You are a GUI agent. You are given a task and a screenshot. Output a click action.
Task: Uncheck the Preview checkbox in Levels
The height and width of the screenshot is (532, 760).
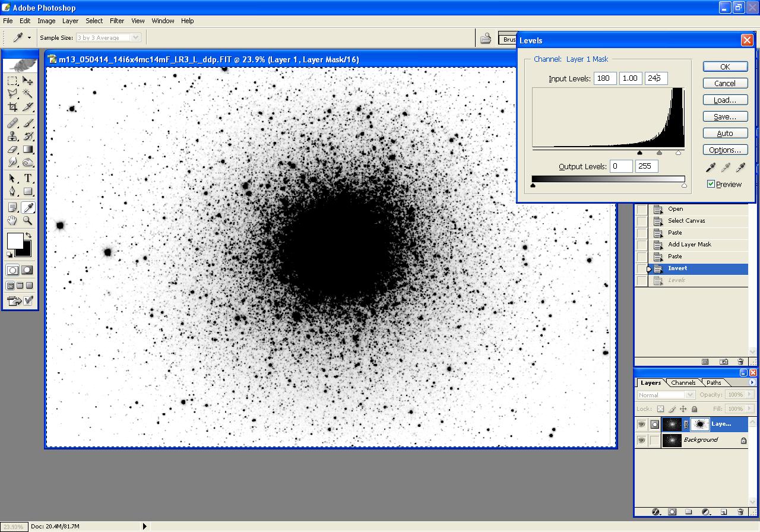pyautogui.click(x=711, y=184)
